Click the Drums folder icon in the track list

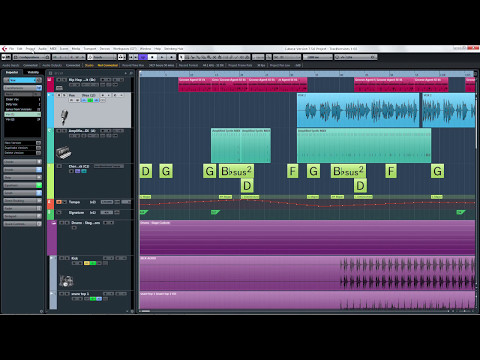tap(53, 223)
